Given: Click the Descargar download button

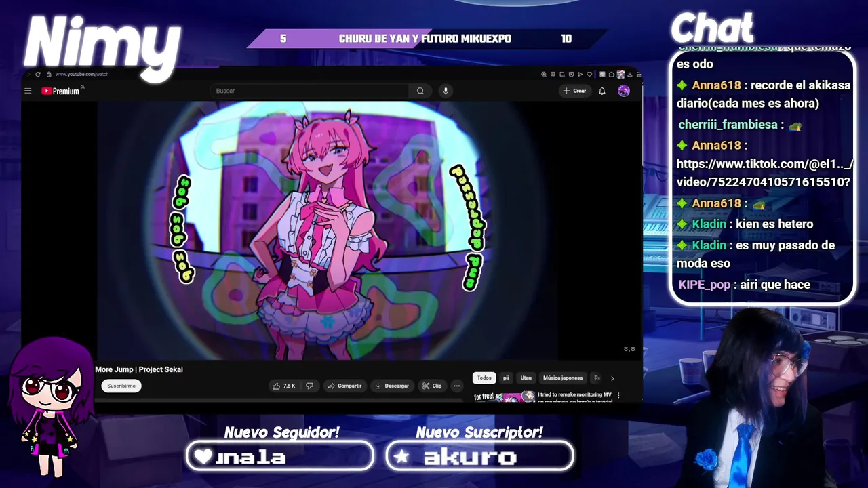Looking at the screenshot, I should pyautogui.click(x=392, y=386).
